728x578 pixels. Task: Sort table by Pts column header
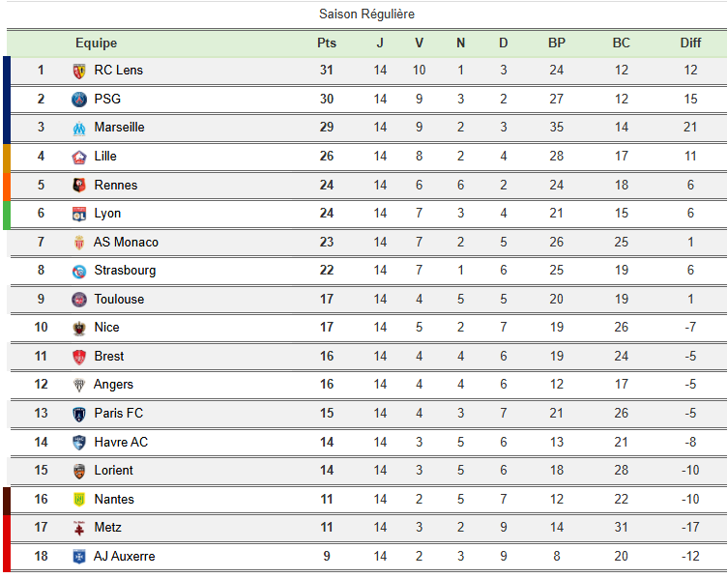tap(327, 43)
